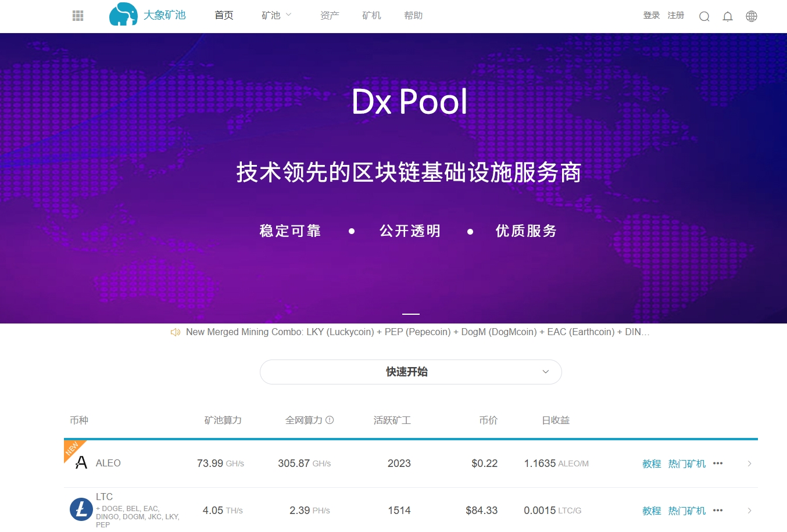Click the 登录 link
Viewport: 787px width, 532px height.
(x=652, y=16)
